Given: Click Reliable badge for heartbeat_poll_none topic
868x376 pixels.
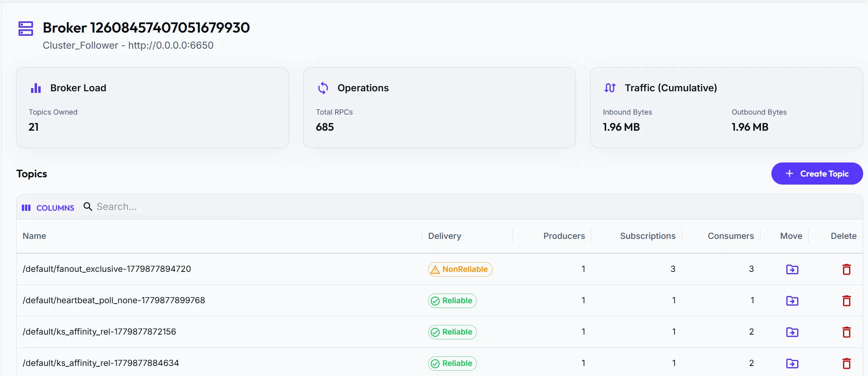Looking at the screenshot, I should (x=452, y=300).
